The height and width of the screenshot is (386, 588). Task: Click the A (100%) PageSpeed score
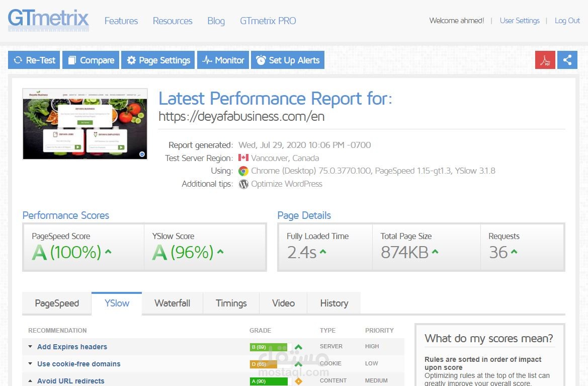[x=67, y=252]
